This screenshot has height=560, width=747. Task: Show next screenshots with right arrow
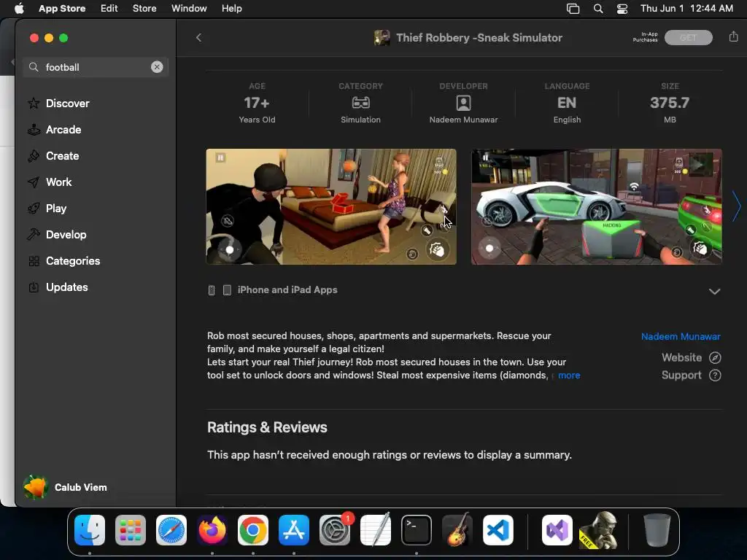[737, 206]
